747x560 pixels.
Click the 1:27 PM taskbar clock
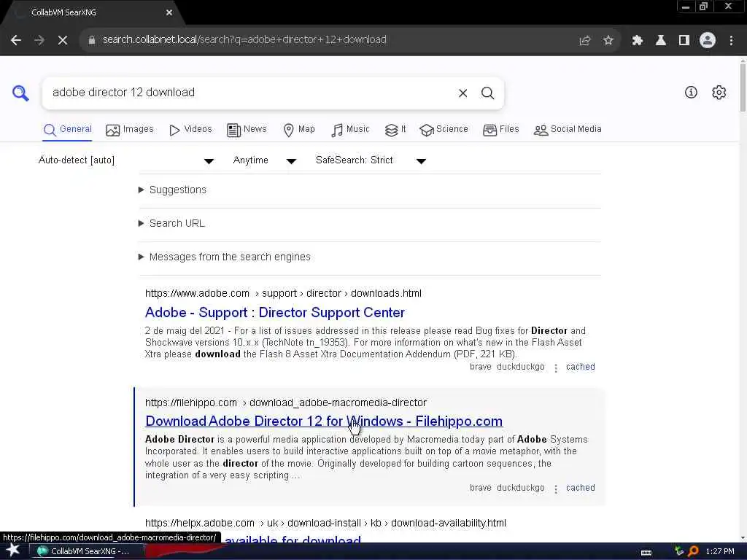(x=720, y=551)
